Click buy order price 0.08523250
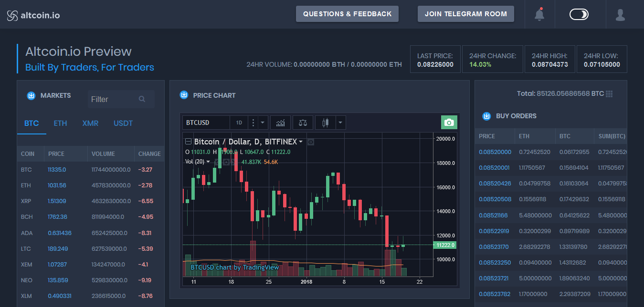 click(x=495, y=263)
